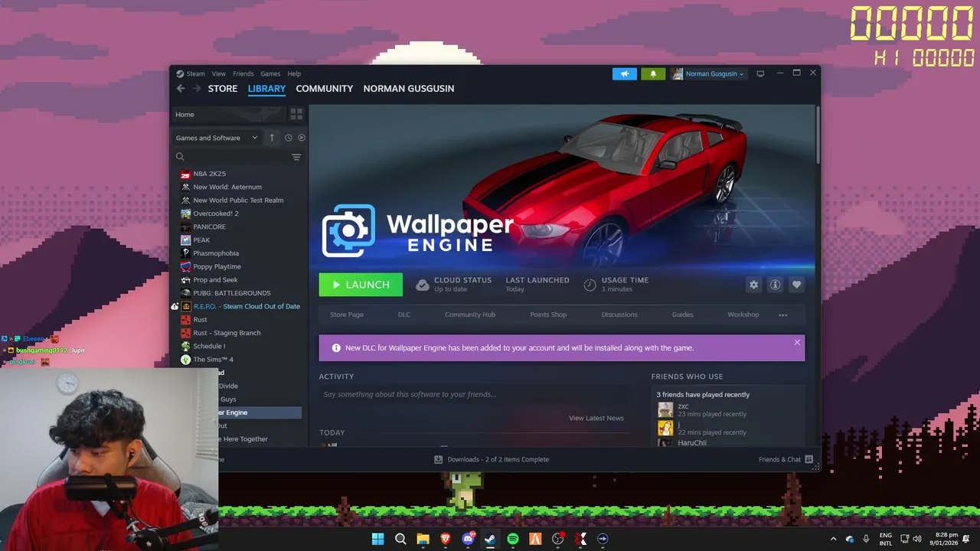
Task: Show hidden system tray icons chevron
Action: (x=833, y=539)
